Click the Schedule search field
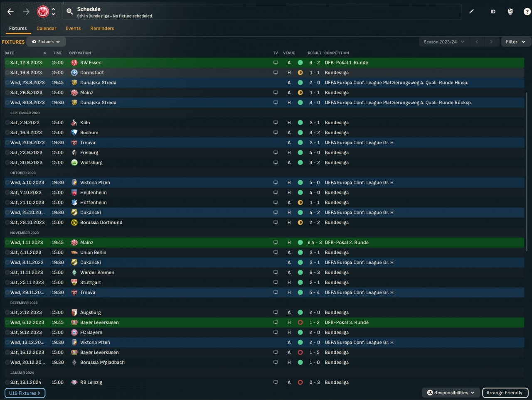 (x=262, y=12)
